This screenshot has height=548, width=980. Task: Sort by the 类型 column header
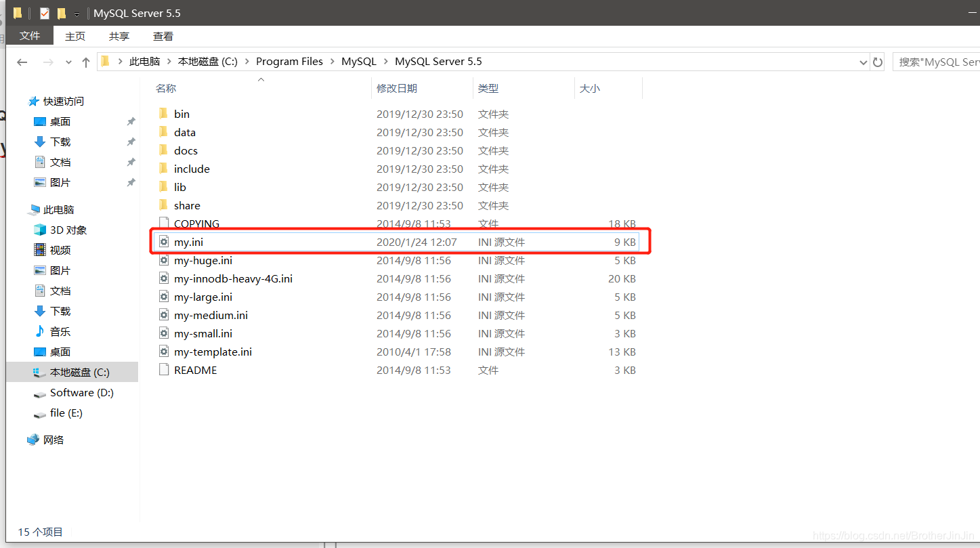pos(488,89)
